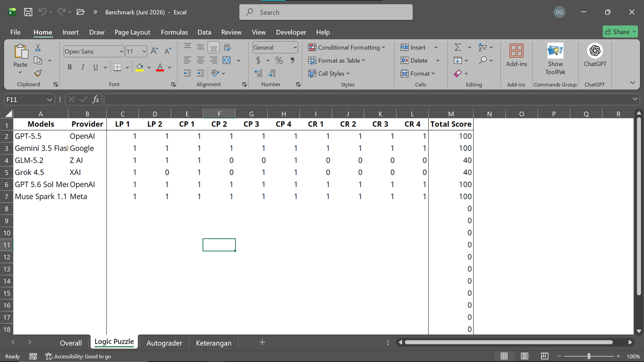Image resolution: width=644 pixels, height=362 pixels.
Task: Click Decrease Decimal icon
Action: (x=272, y=73)
